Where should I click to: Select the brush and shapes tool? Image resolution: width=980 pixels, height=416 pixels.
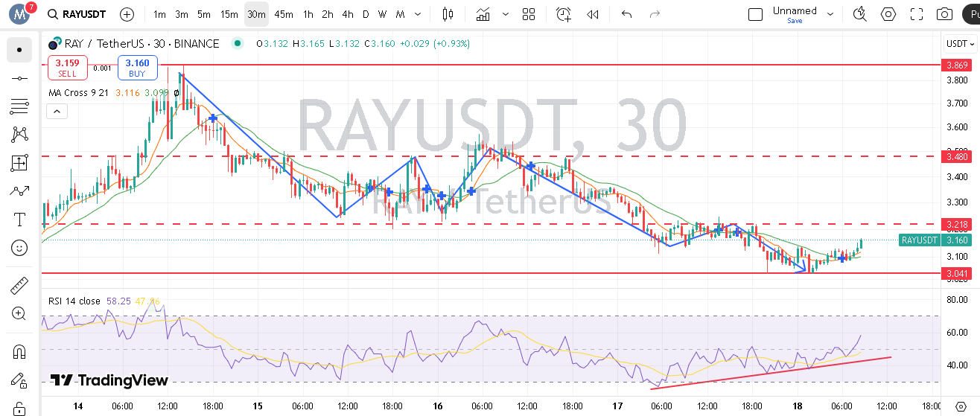pos(19,191)
